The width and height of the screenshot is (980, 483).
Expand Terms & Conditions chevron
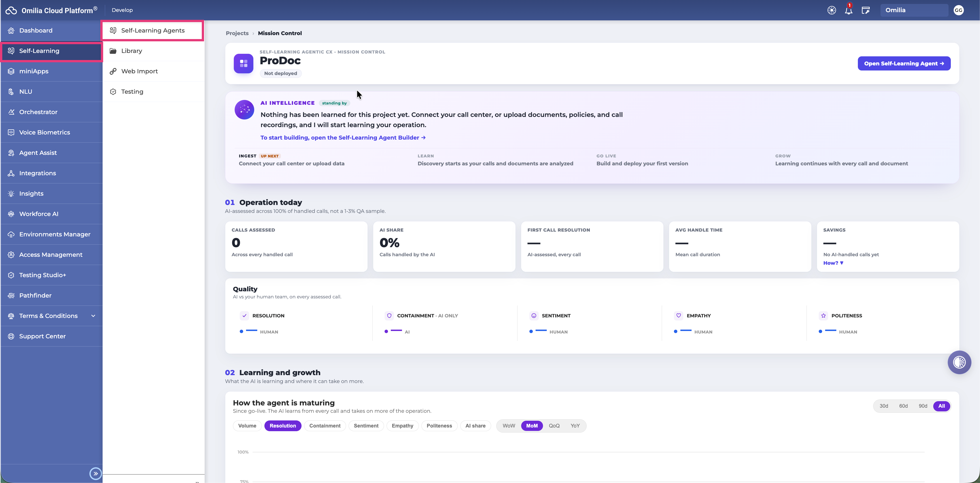[93, 316]
